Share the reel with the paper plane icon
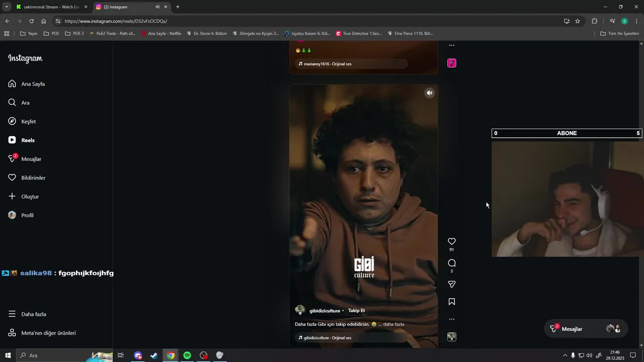Screen dimensions: 644x362 (x=452, y=284)
